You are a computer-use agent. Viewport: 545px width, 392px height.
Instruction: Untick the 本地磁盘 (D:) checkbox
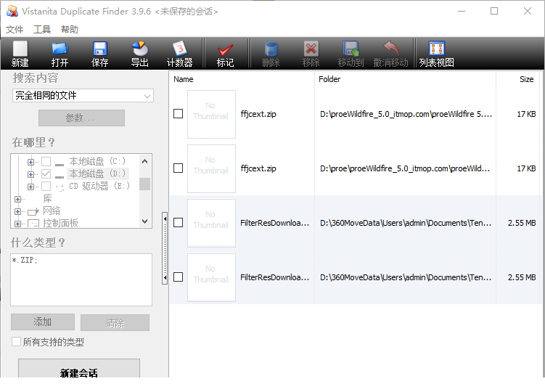click(46, 173)
